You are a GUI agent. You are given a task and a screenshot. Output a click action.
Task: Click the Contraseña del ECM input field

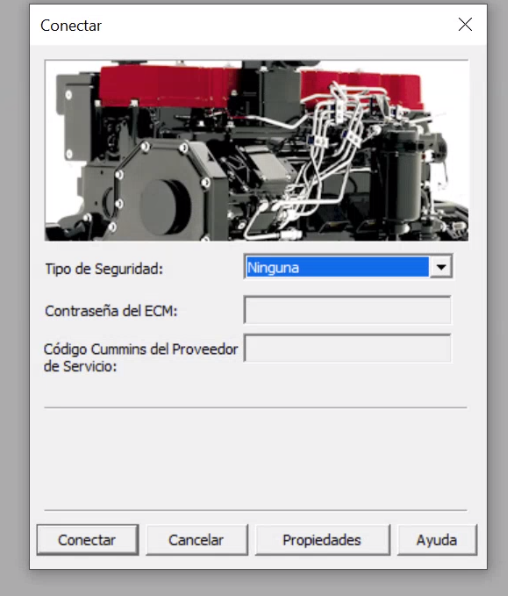coord(348,310)
